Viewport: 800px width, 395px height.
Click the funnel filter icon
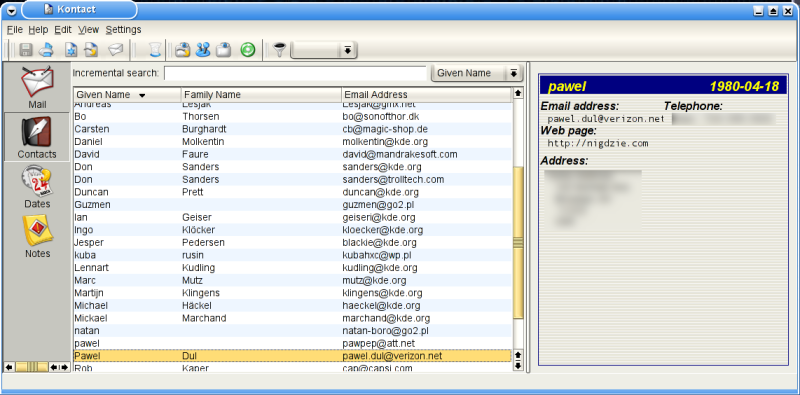pyautogui.click(x=279, y=50)
